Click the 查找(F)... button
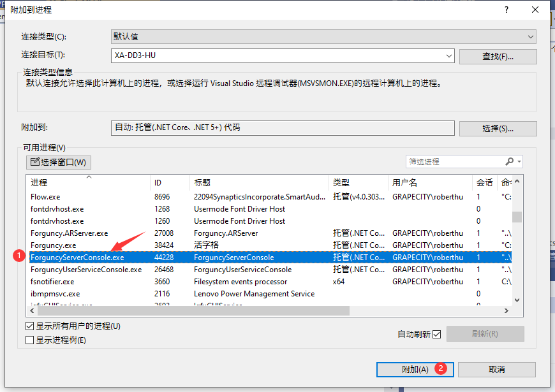 click(498, 57)
